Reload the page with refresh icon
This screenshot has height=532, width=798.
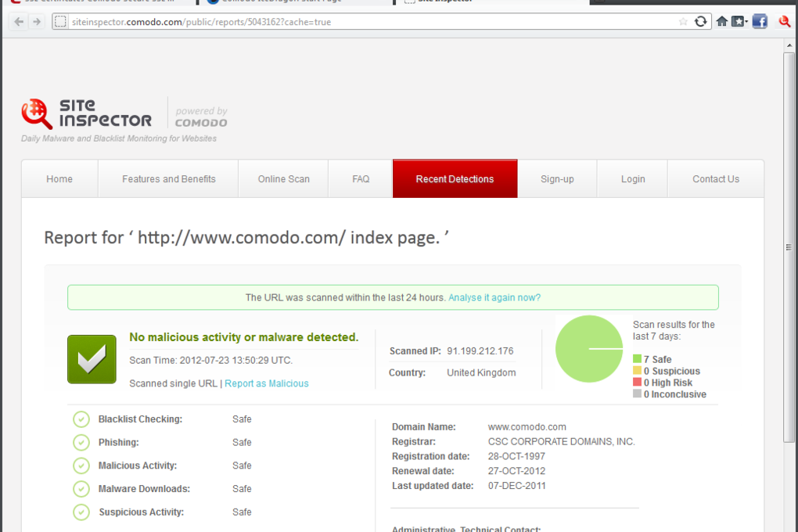tap(701, 21)
